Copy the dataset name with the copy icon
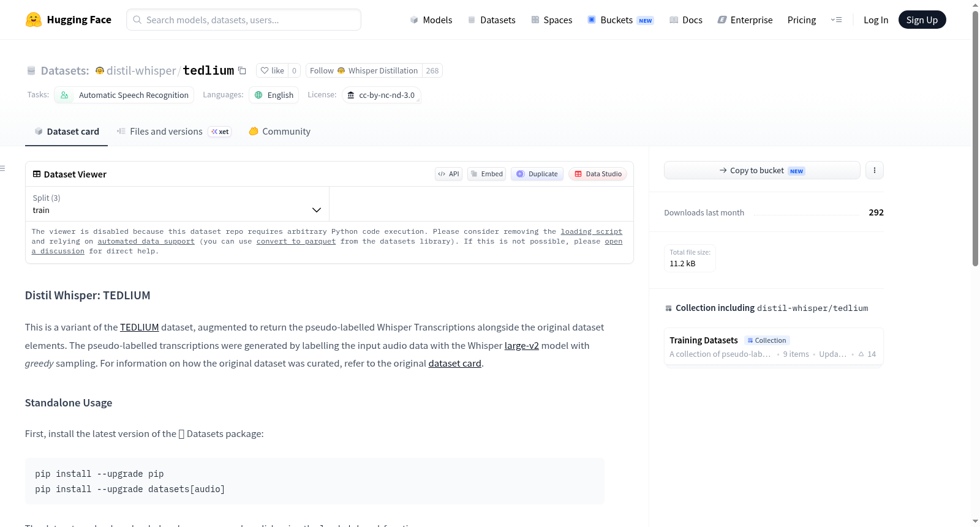The height and width of the screenshot is (527, 980). click(243, 71)
